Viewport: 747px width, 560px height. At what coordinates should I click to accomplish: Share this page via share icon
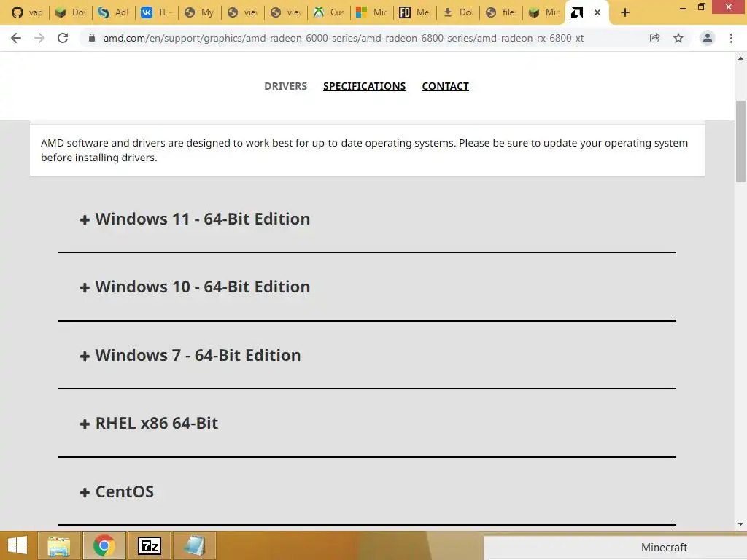click(654, 38)
